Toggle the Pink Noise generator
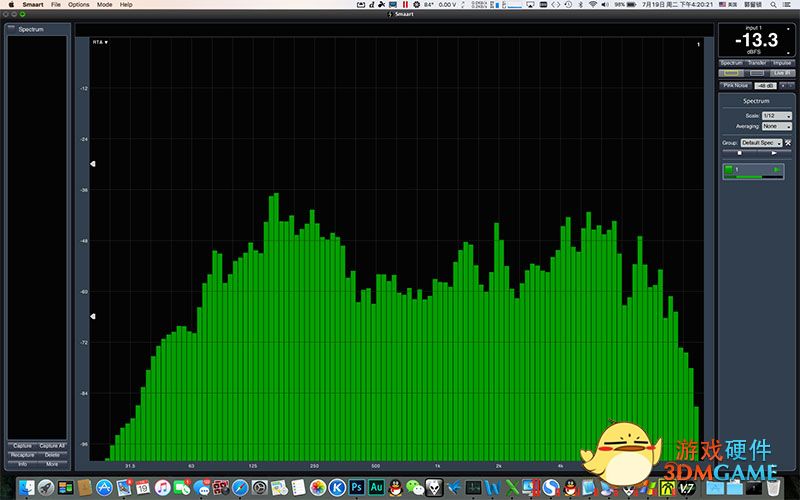800x500 pixels. pos(735,86)
